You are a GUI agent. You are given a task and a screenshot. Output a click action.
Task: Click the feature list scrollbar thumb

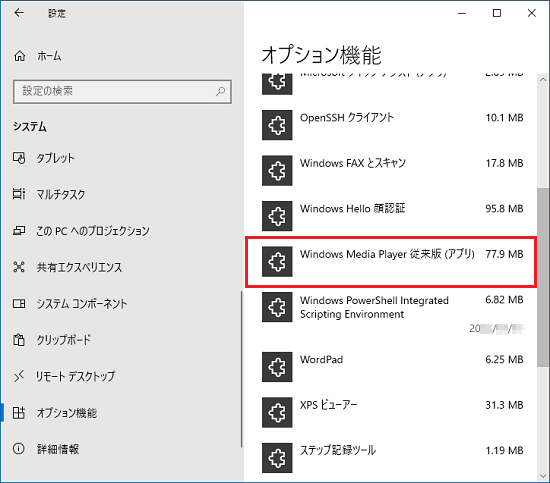click(543, 277)
